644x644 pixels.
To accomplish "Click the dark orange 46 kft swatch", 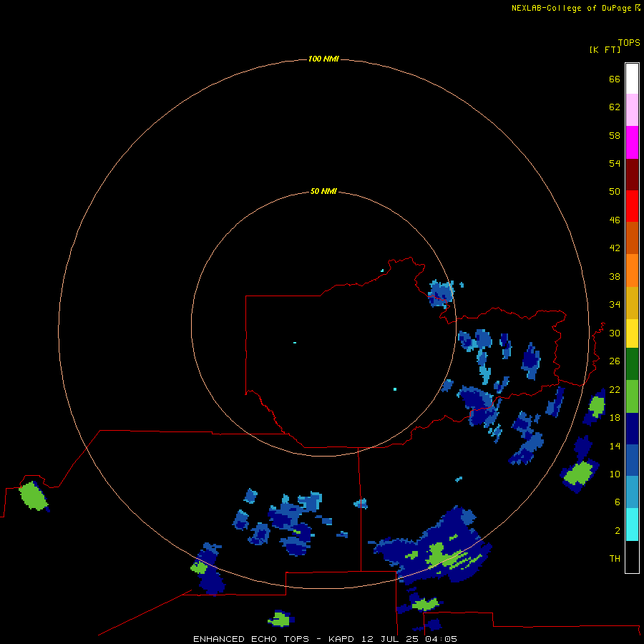I will pyautogui.click(x=632, y=238).
